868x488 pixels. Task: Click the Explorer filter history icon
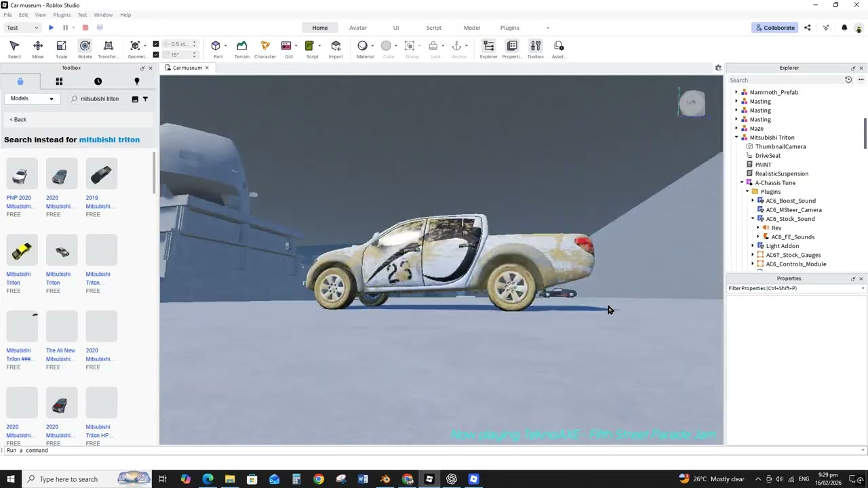click(848, 80)
